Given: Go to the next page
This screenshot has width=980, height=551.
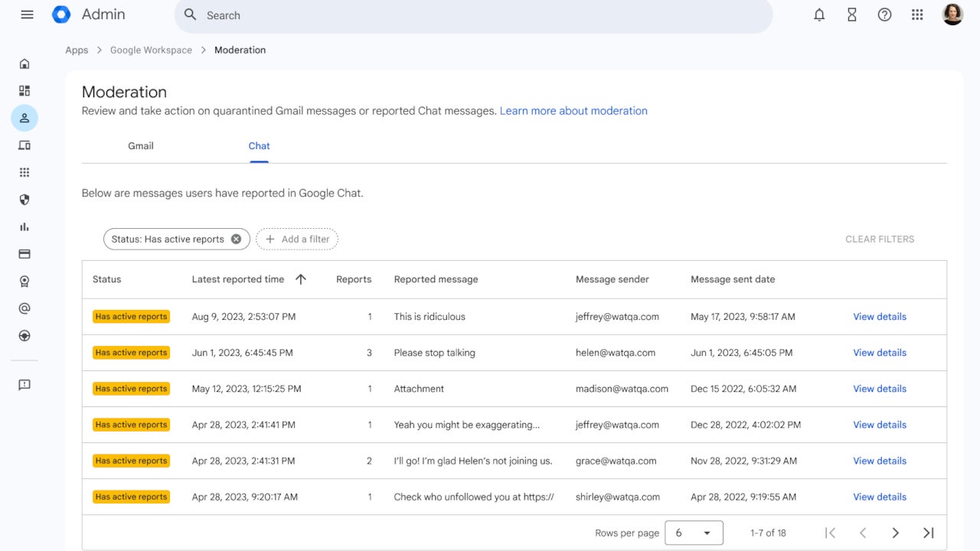Looking at the screenshot, I should [896, 533].
